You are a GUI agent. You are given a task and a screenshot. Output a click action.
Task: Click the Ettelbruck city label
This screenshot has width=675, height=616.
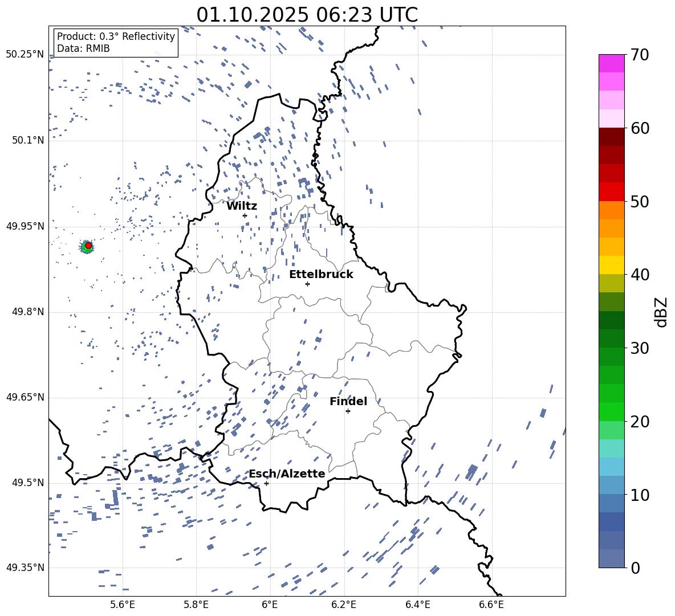pyautogui.click(x=321, y=275)
